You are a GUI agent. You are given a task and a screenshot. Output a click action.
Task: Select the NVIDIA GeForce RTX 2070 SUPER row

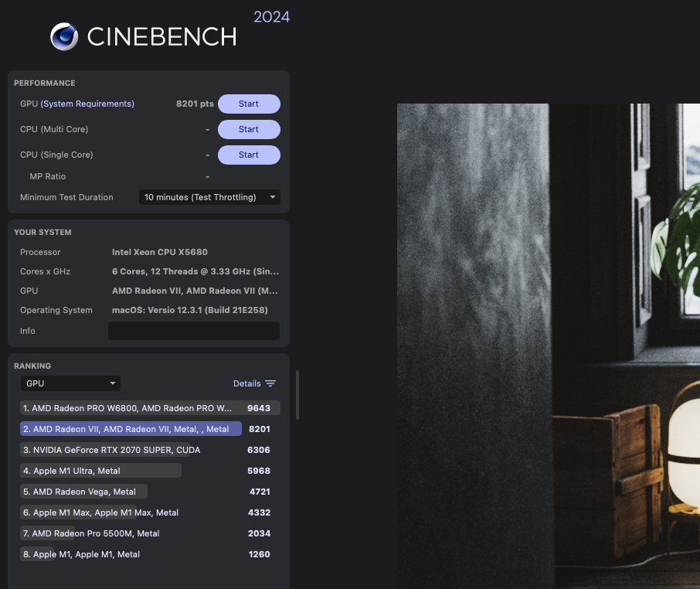point(150,450)
